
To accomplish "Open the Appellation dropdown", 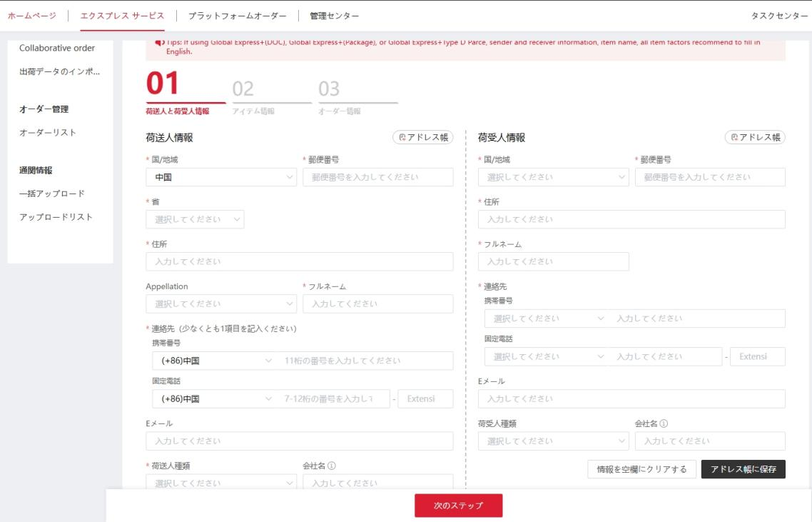I will click(x=221, y=303).
